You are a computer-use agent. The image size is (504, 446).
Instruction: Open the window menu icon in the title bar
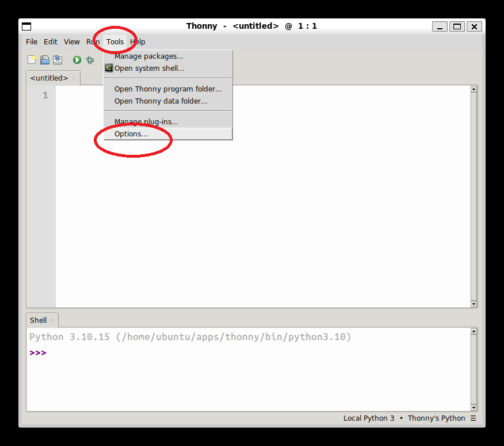coord(26,26)
